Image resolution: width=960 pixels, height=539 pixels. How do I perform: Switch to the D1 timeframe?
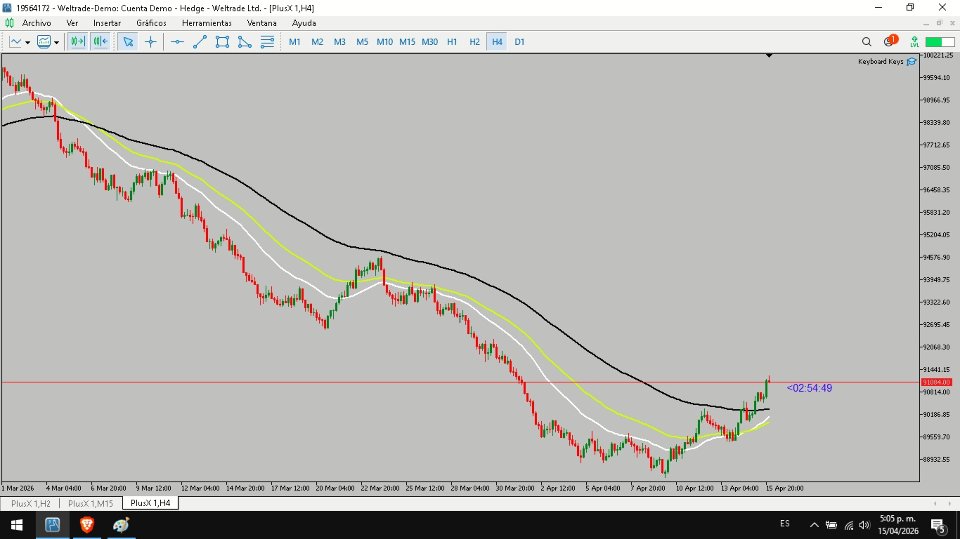519,42
